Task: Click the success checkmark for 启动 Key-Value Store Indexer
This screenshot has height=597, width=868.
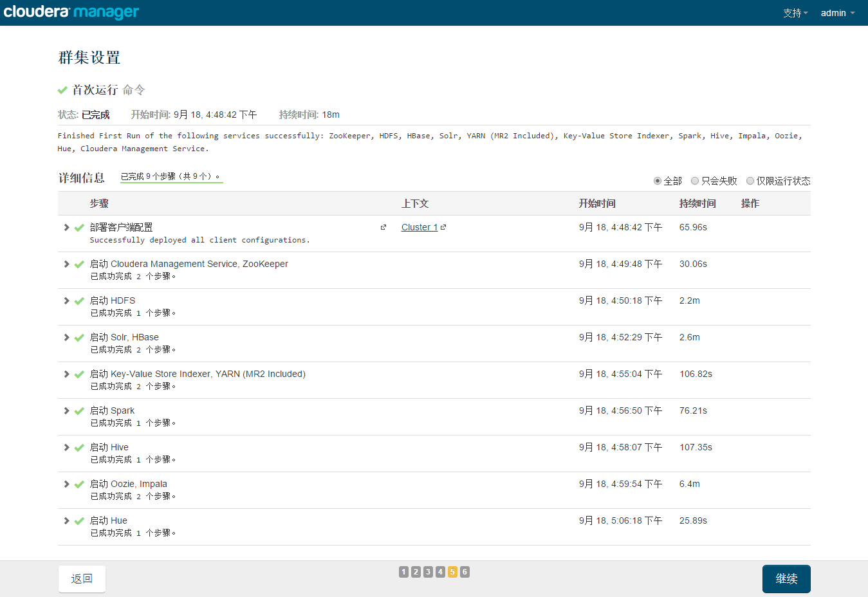Action: 79,374
